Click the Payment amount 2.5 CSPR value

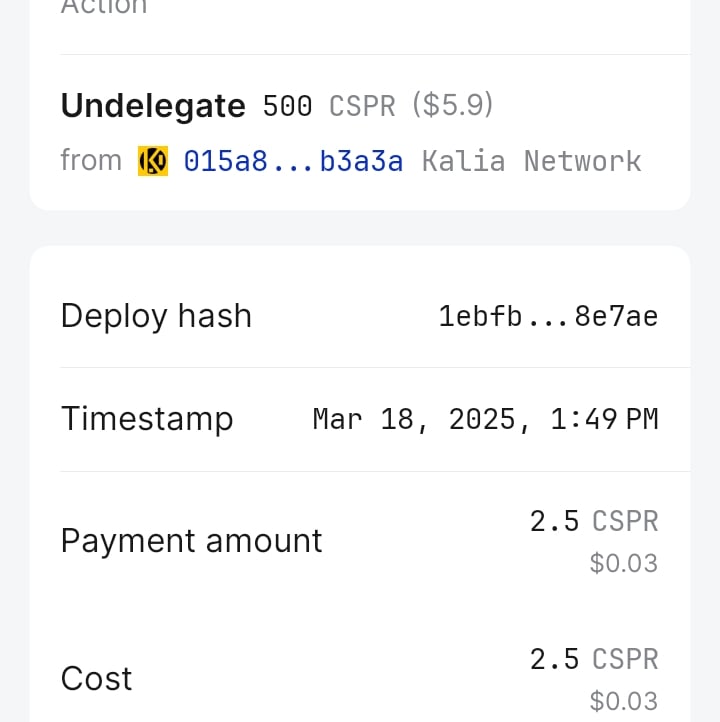pos(594,521)
